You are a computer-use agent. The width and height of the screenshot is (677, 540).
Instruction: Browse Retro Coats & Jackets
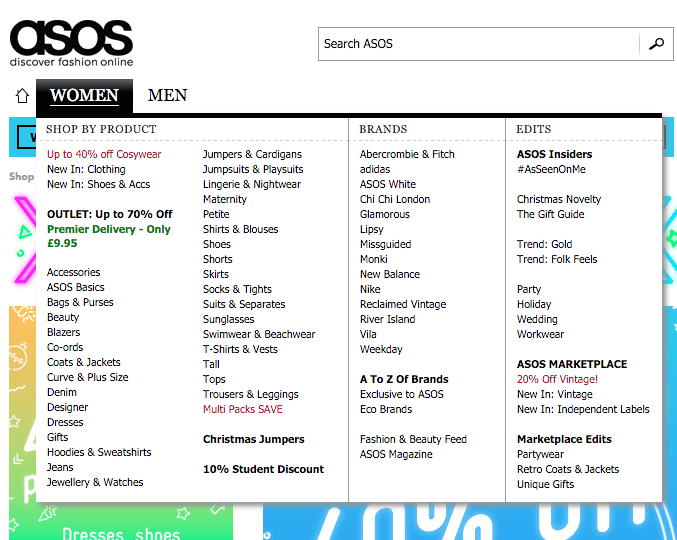tap(567, 469)
